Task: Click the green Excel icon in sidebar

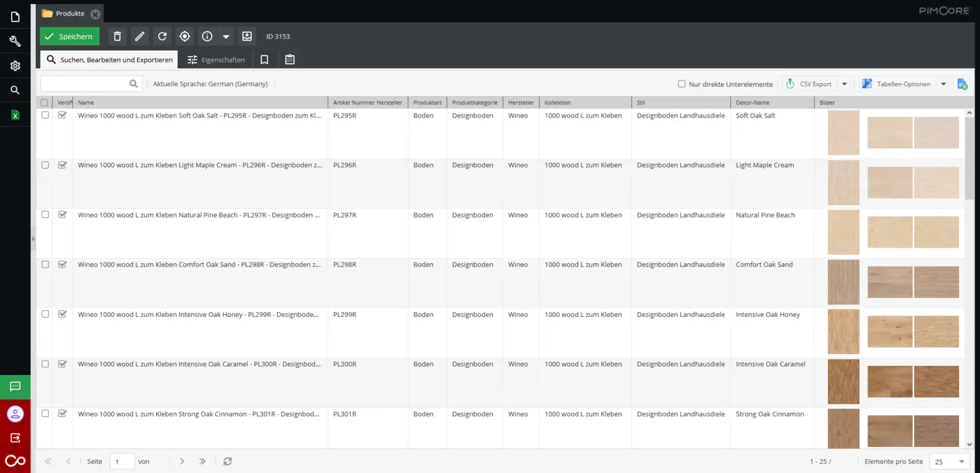Action: (15, 115)
